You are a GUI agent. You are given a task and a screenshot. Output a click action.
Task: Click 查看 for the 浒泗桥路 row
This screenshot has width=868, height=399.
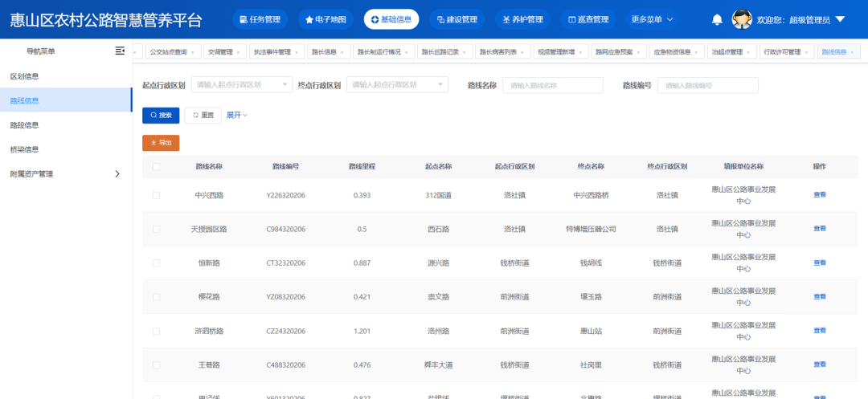819,331
